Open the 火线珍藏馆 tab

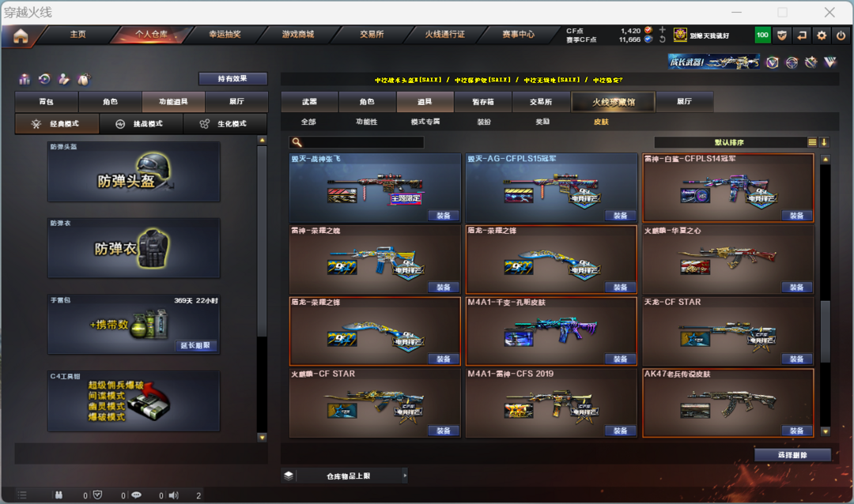tap(614, 102)
